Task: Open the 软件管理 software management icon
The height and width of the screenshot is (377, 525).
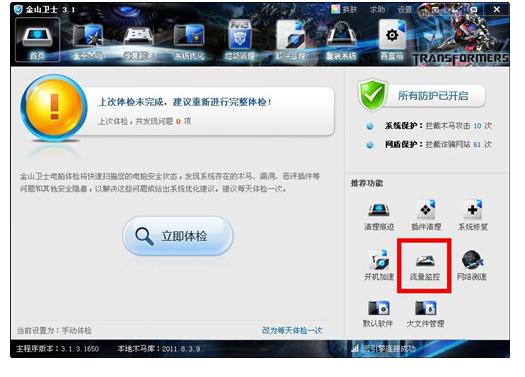Action: [x=290, y=40]
